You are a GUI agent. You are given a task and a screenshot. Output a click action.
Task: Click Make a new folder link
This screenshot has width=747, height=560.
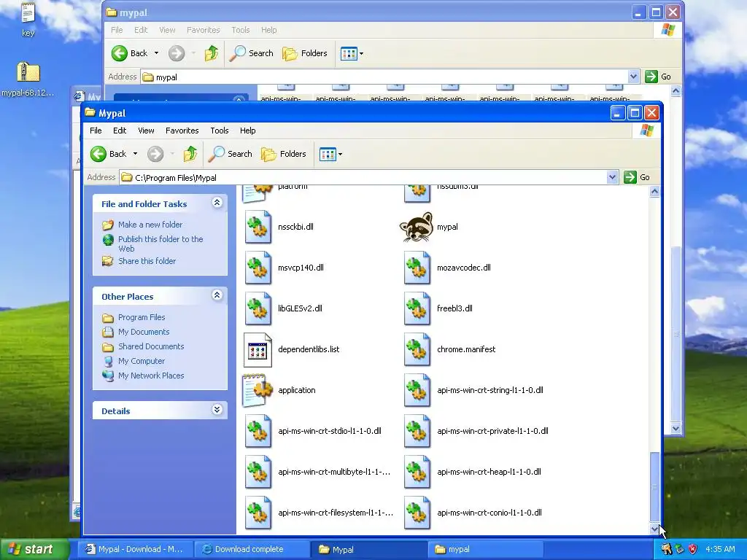150,225
